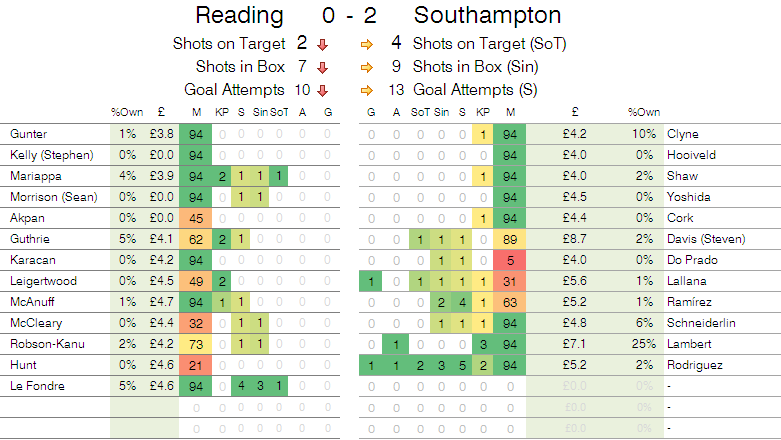781x440 pixels.
Task: Click the red down arrow beside Shots in Box
Action: [322, 67]
